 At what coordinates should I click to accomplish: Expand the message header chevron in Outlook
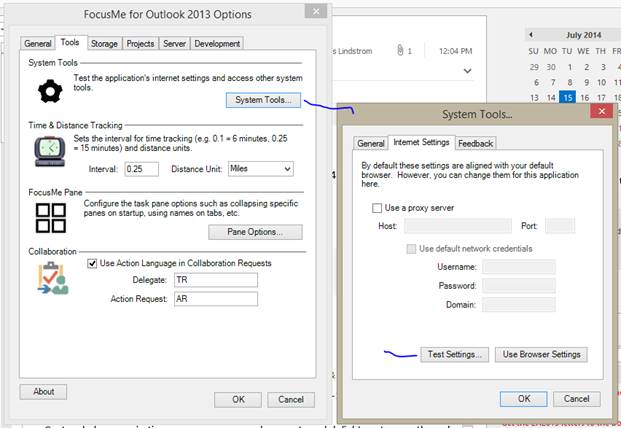click(467, 71)
